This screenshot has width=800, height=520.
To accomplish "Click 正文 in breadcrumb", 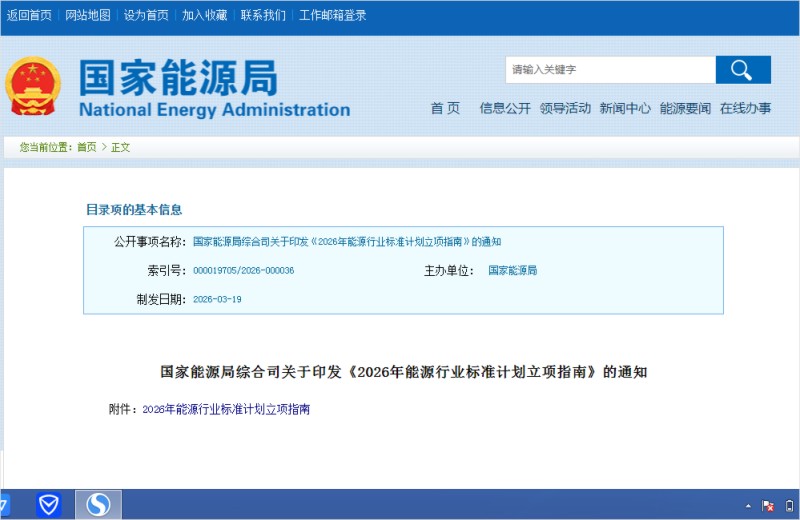I will 120,147.
